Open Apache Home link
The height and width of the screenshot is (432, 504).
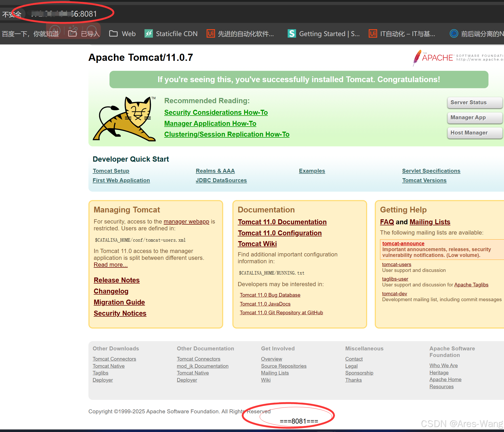445,380
